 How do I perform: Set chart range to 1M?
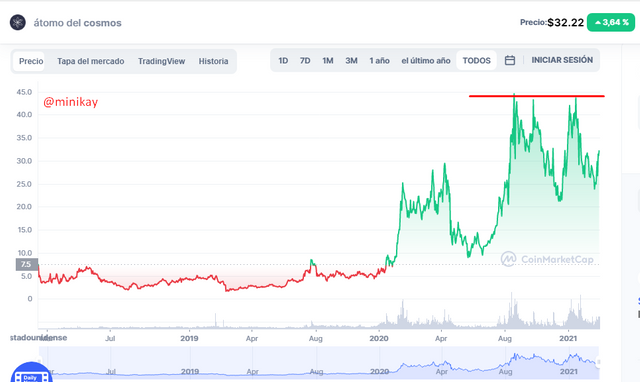(x=328, y=61)
